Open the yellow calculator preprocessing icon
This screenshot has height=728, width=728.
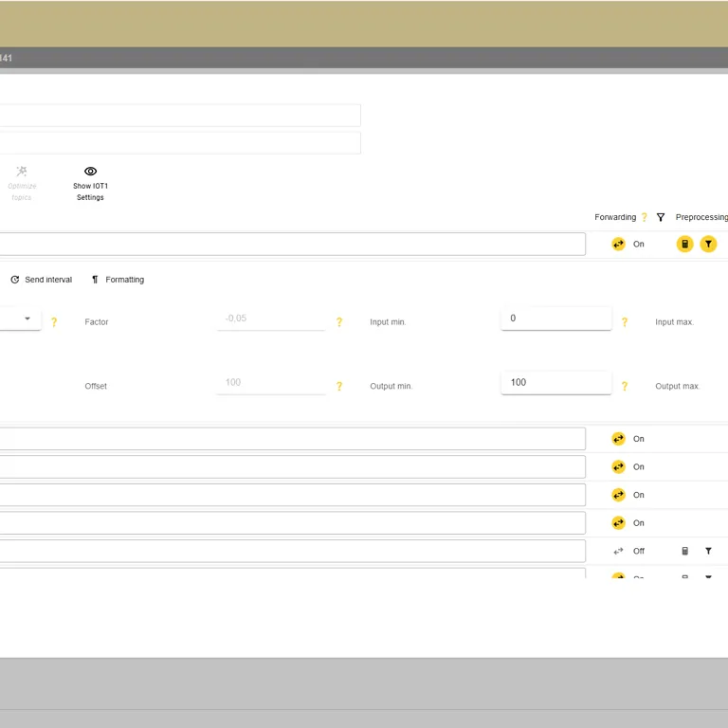click(684, 245)
